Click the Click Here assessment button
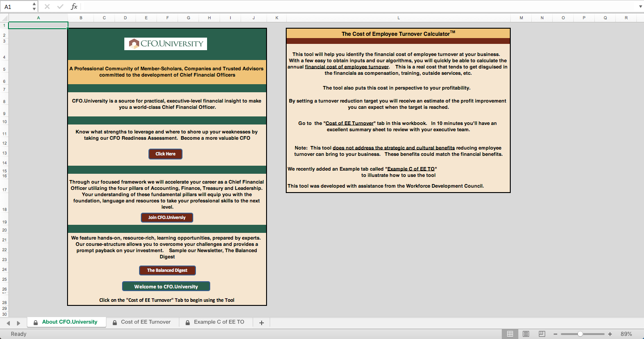The width and height of the screenshot is (644, 339). [x=165, y=154]
